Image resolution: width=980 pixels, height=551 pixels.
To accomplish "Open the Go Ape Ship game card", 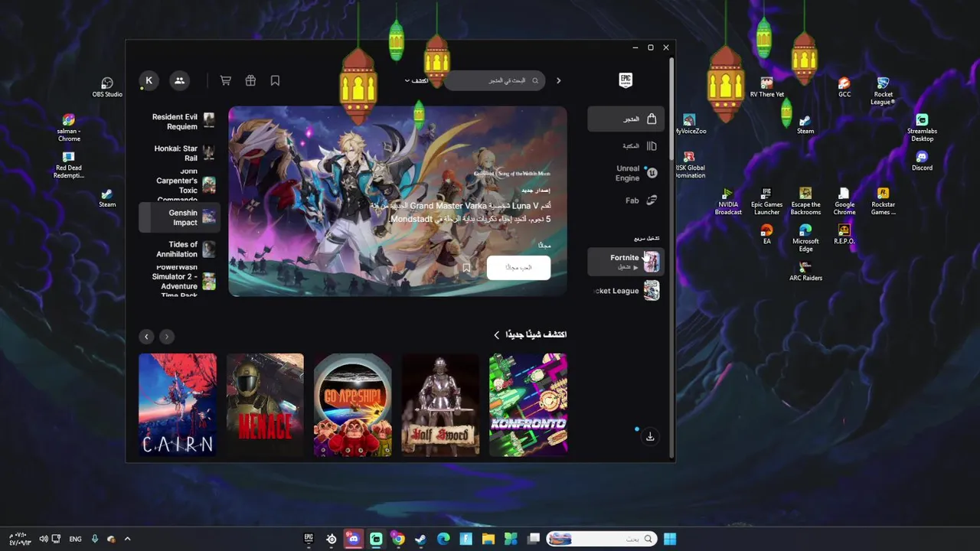I will [x=353, y=405].
